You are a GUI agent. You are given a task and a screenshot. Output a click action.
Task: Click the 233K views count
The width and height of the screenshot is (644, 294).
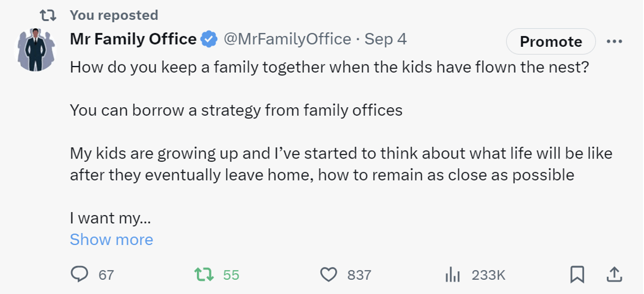point(488,275)
